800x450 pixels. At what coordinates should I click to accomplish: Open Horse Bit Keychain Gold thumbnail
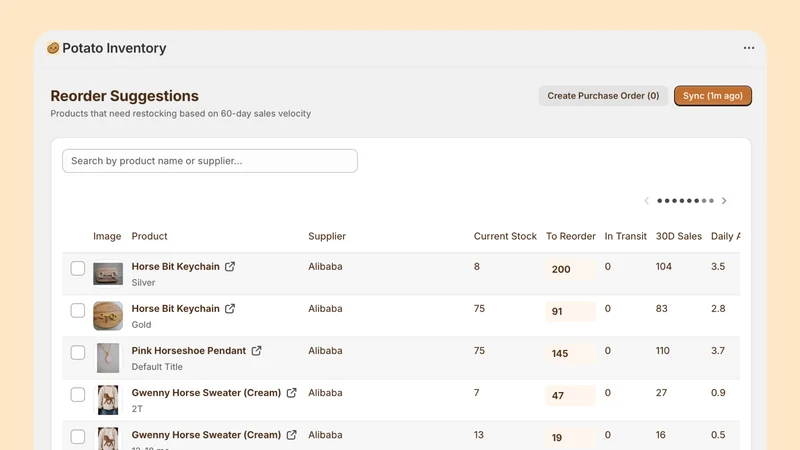(108, 316)
